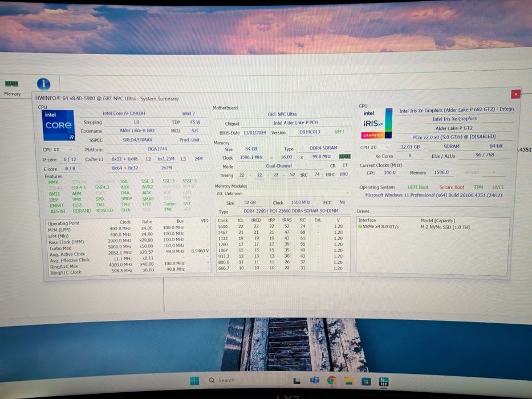Click the memory size 64 GB value

(x=251, y=149)
